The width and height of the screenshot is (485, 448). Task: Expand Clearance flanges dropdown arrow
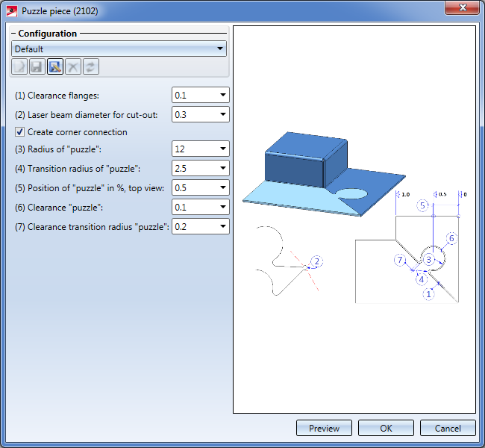[222, 95]
